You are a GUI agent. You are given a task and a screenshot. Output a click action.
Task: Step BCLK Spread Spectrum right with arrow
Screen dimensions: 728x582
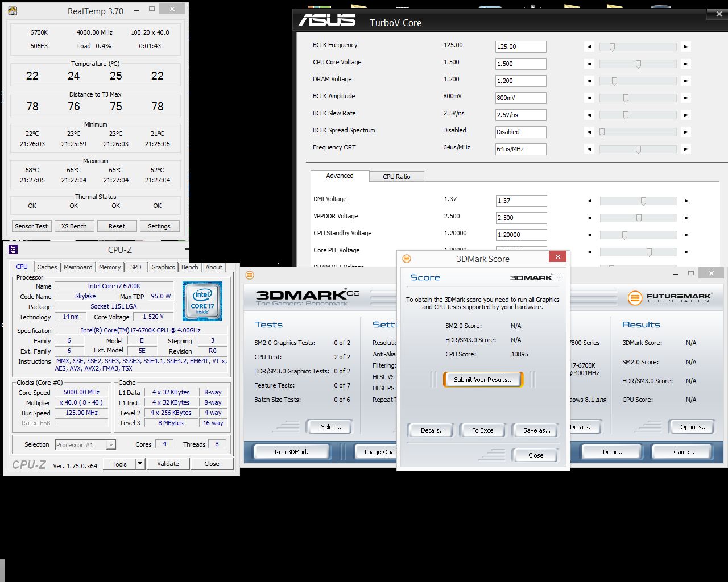pos(686,132)
